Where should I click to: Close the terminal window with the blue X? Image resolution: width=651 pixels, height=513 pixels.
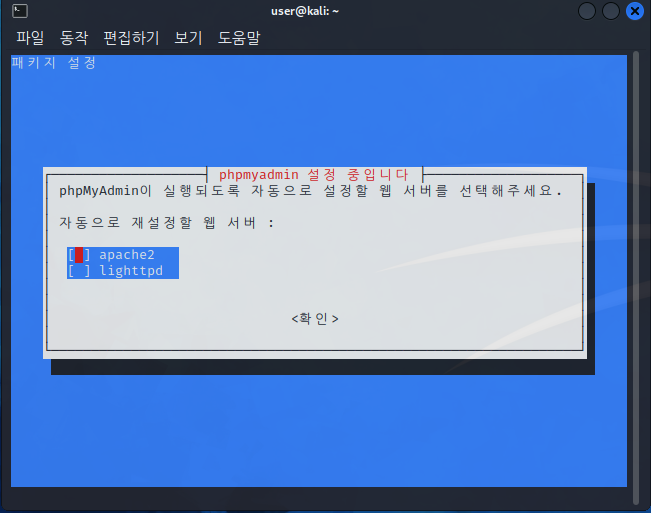[634, 11]
